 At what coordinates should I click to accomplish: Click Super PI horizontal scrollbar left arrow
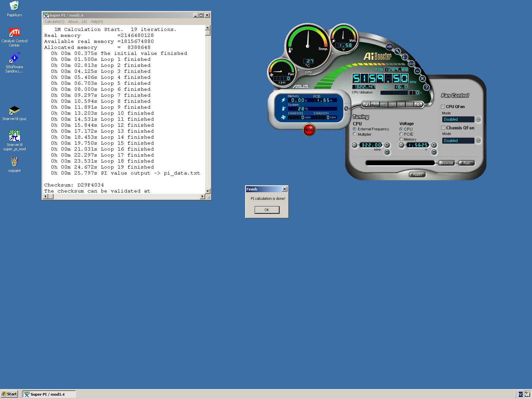pyautogui.click(x=46, y=197)
